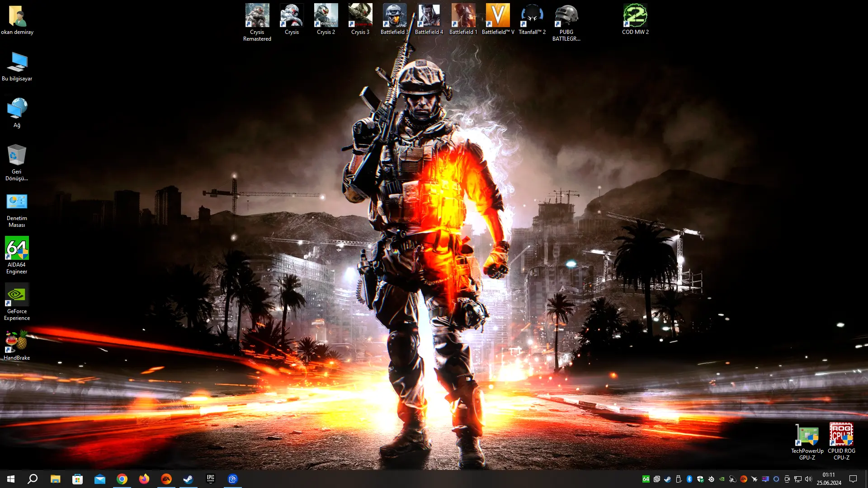Image resolution: width=868 pixels, height=488 pixels.
Task: Open safely remove hardware tray icon
Action: tap(679, 479)
